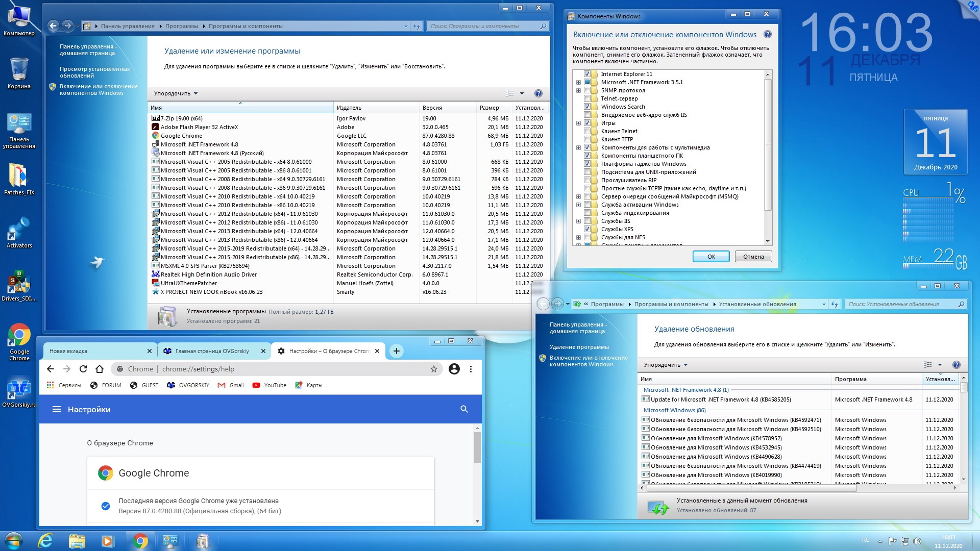Open the Drivers_SDI desktop icon
Screen dimensions: 980x551
tap(19, 286)
